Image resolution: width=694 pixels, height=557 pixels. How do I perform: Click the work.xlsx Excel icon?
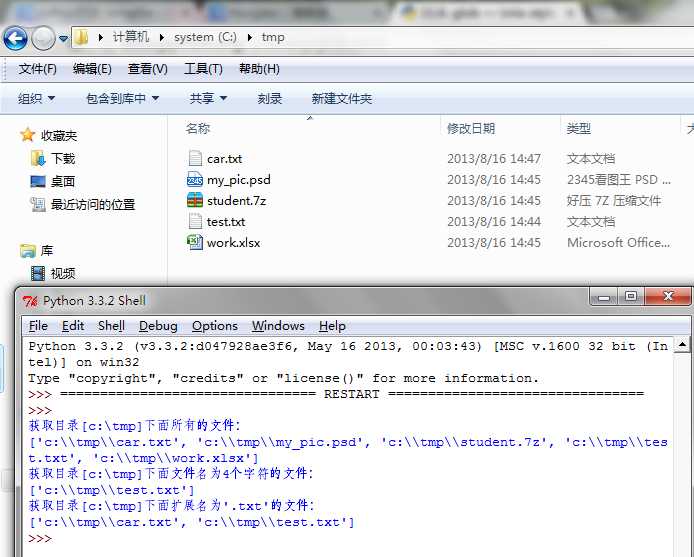pyautogui.click(x=195, y=242)
